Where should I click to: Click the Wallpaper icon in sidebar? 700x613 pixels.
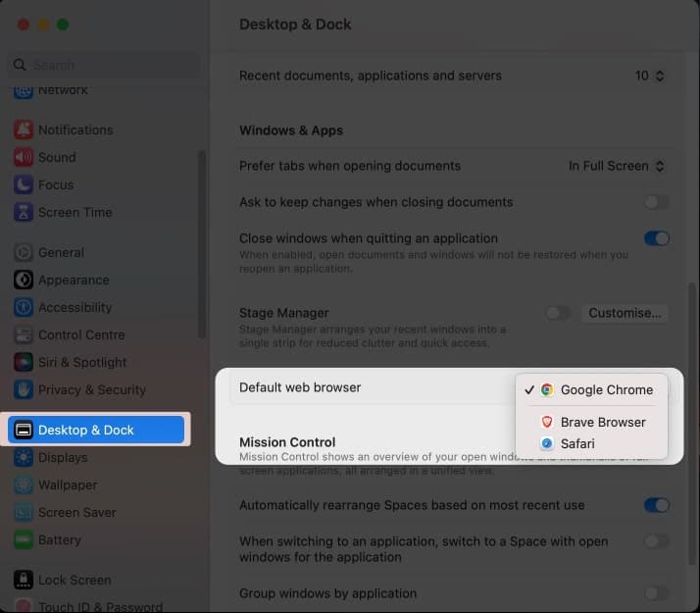[x=24, y=485]
